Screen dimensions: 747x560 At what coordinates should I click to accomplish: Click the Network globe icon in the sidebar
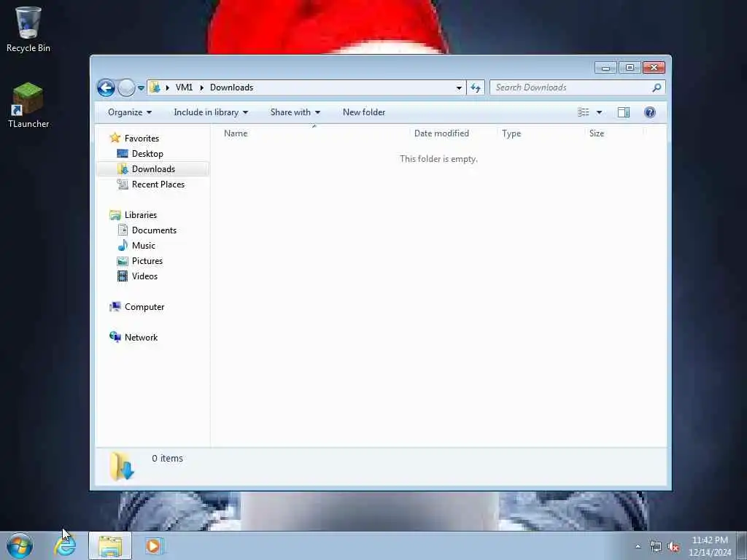pos(115,337)
